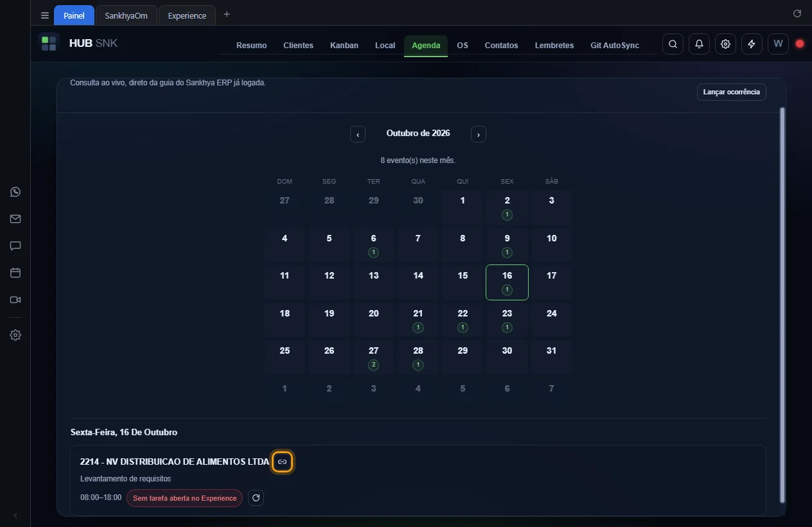Open the header settings gear
This screenshot has width=812, height=527.
725,44
